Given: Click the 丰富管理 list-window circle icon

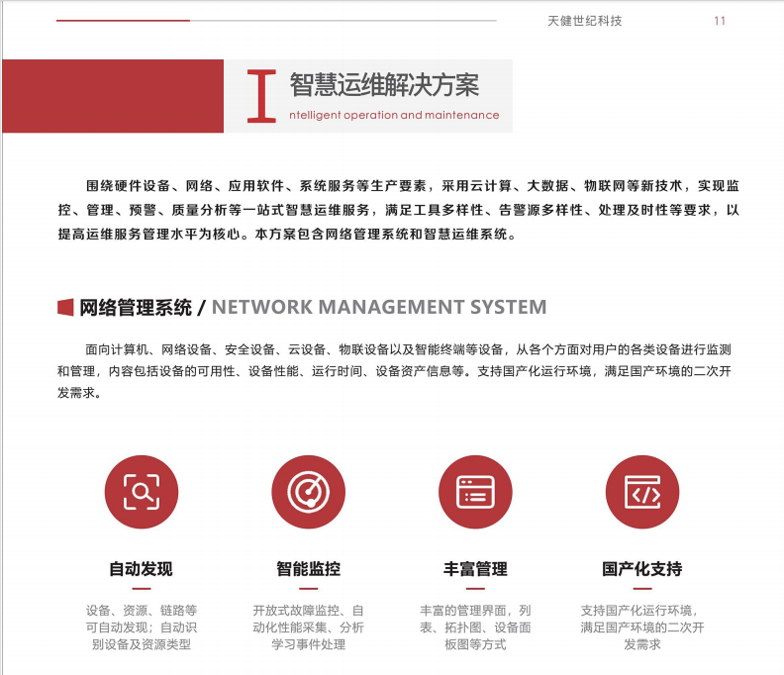Looking at the screenshot, I should tap(475, 492).
